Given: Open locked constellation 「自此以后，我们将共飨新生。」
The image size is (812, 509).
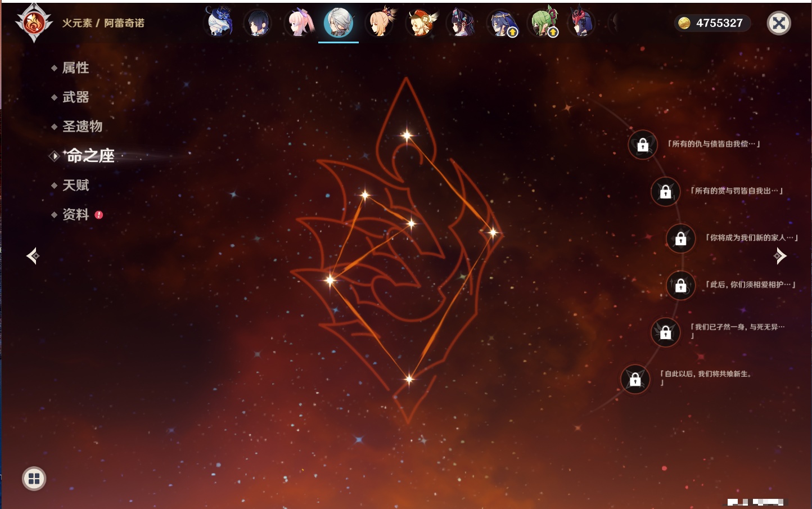Looking at the screenshot, I should [635, 379].
